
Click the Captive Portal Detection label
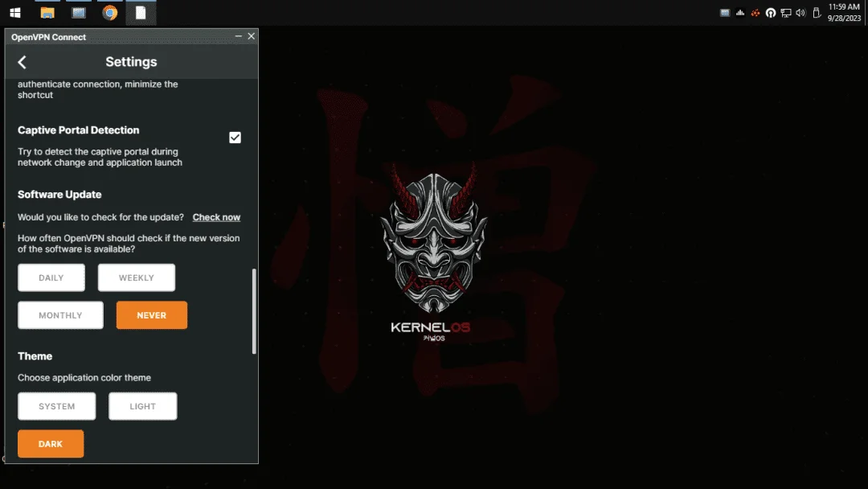[x=79, y=130]
